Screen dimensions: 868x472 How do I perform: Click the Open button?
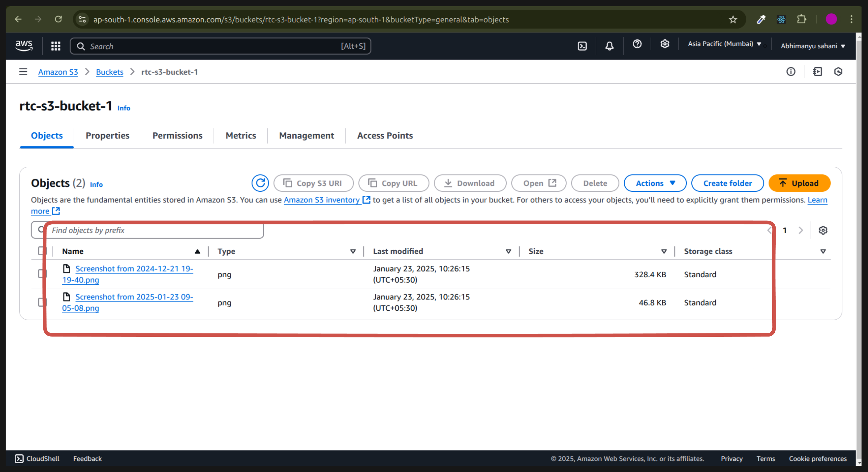(x=539, y=183)
